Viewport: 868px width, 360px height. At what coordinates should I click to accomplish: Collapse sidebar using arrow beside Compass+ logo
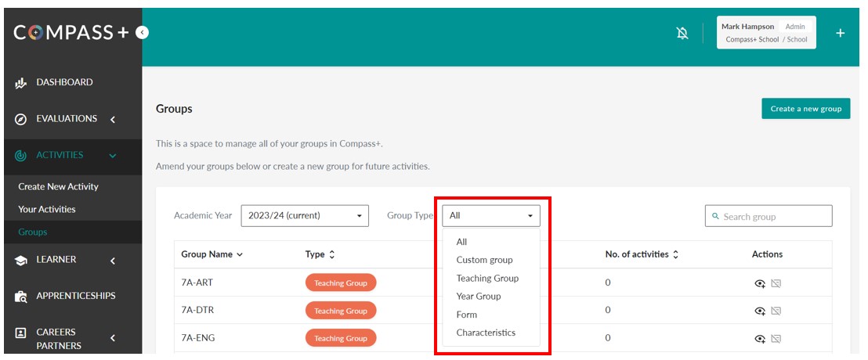(142, 32)
